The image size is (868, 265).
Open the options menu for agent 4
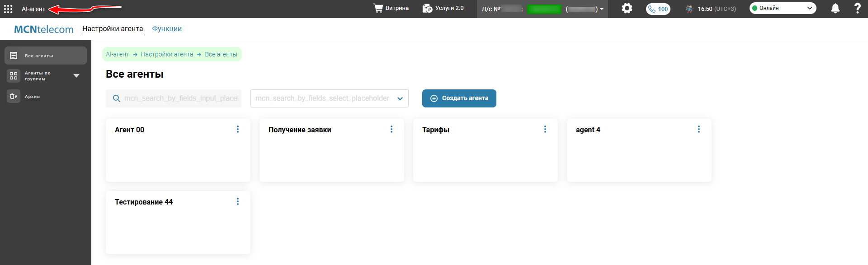[699, 129]
